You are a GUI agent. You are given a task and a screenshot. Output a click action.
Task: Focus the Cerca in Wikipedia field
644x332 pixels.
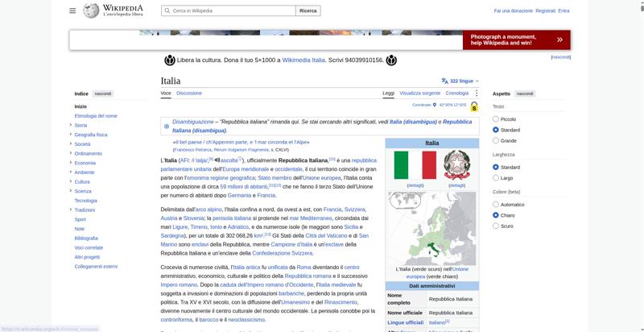pos(229,10)
